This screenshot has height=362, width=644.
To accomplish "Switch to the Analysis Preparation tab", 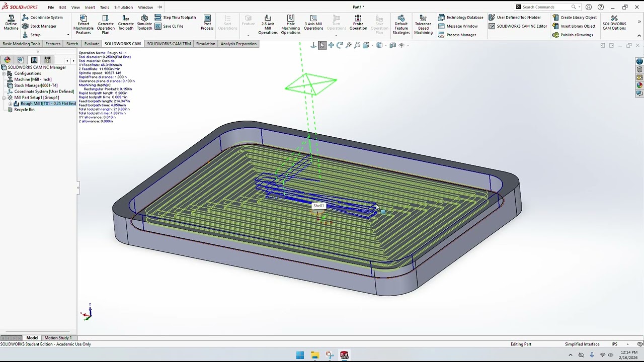I will (238, 44).
